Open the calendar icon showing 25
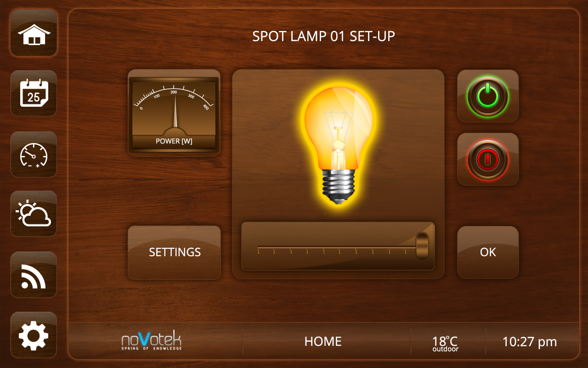The height and width of the screenshot is (368, 588). click(34, 93)
